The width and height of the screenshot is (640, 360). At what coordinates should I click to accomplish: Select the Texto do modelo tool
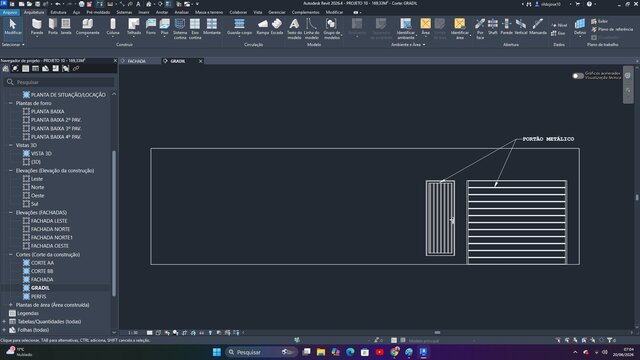(x=294, y=29)
